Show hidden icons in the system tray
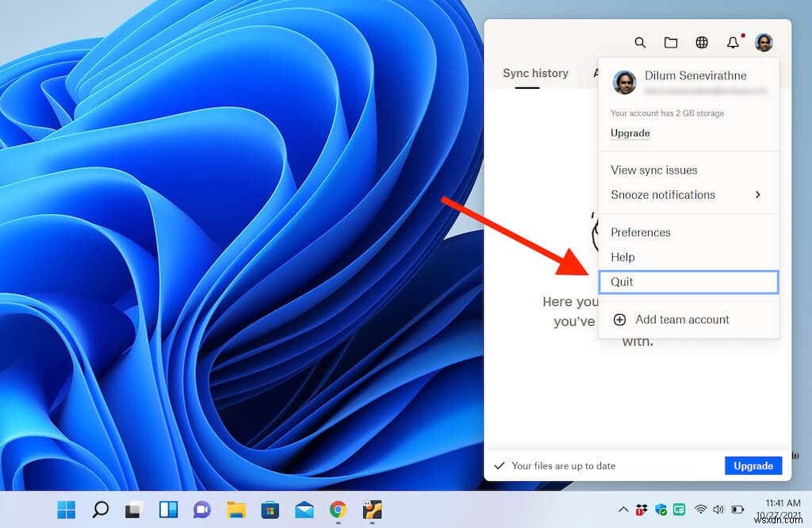The height and width of the screenshot is (528, 812). point(624,511)
